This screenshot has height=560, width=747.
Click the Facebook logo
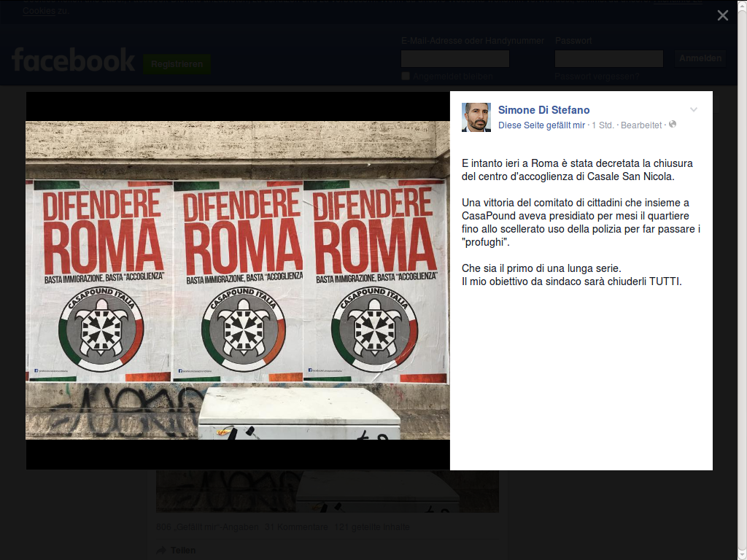74,60
